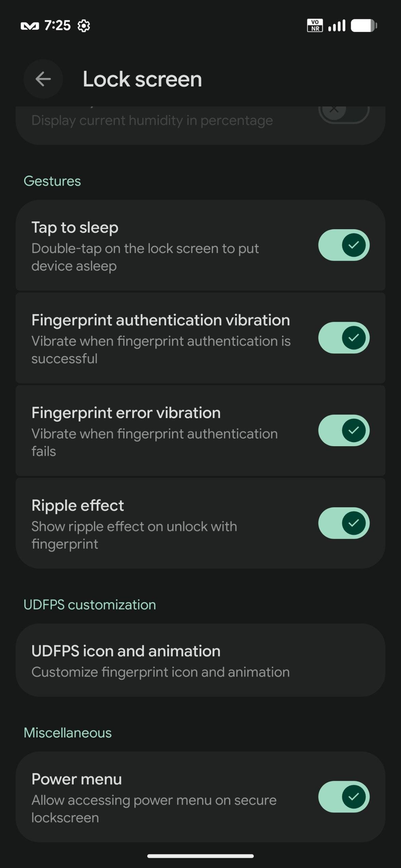Image resolution: width=401 pixels, height=868 pixels.
Task: Tap the Gmail notification icon
Action: point(30,26)
